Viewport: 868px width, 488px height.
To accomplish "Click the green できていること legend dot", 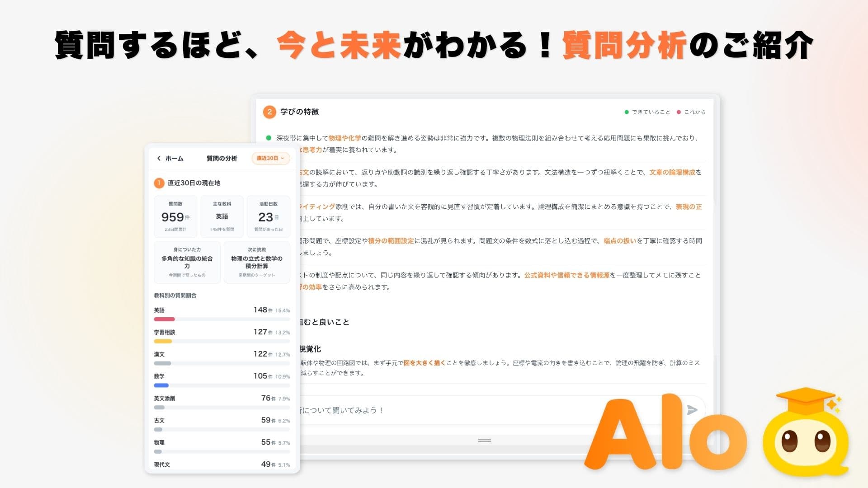I will click(x=627, y=112).
